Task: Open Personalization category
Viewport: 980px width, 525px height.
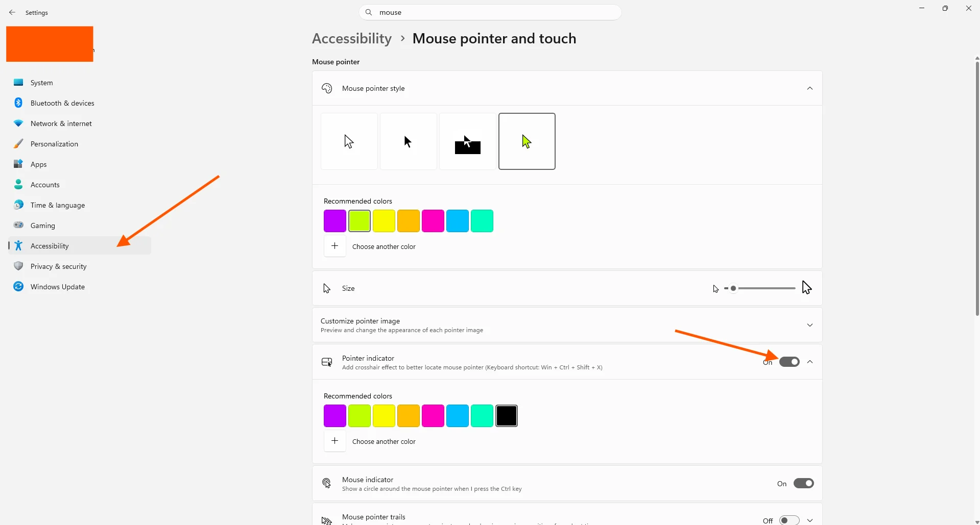Action: (80, 144)
